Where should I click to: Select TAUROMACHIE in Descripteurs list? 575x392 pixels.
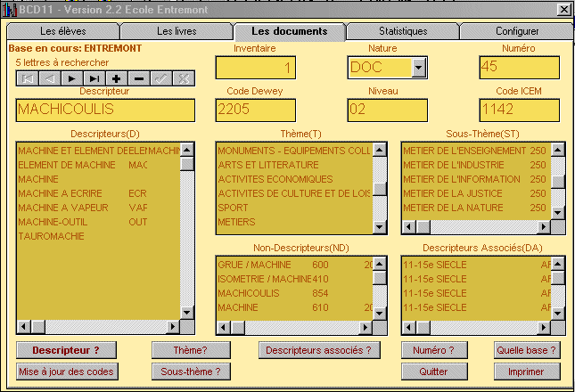pyautogui.click(x=51, y=237)
